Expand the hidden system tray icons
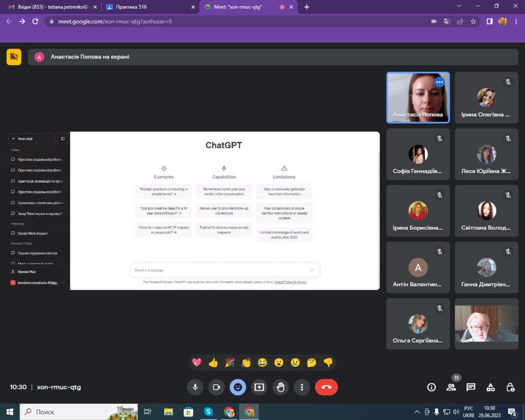The width and height of the screenshot is (525, 420). coord(417,412)
